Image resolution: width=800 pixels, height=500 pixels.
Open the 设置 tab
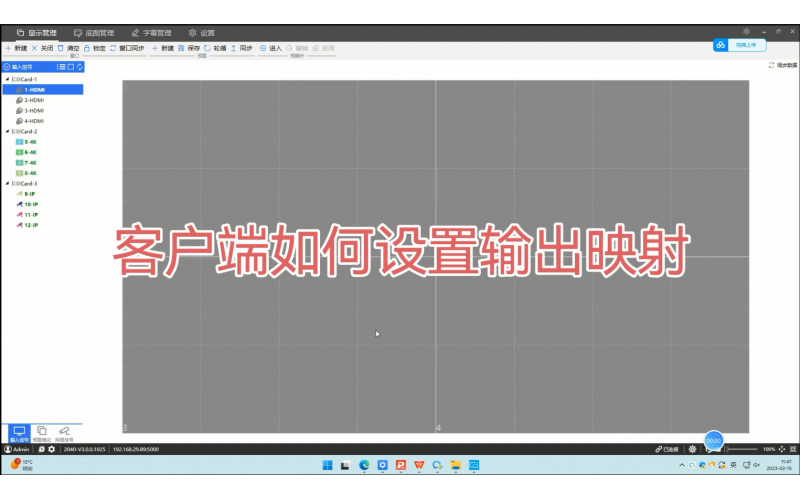[202, 33]
